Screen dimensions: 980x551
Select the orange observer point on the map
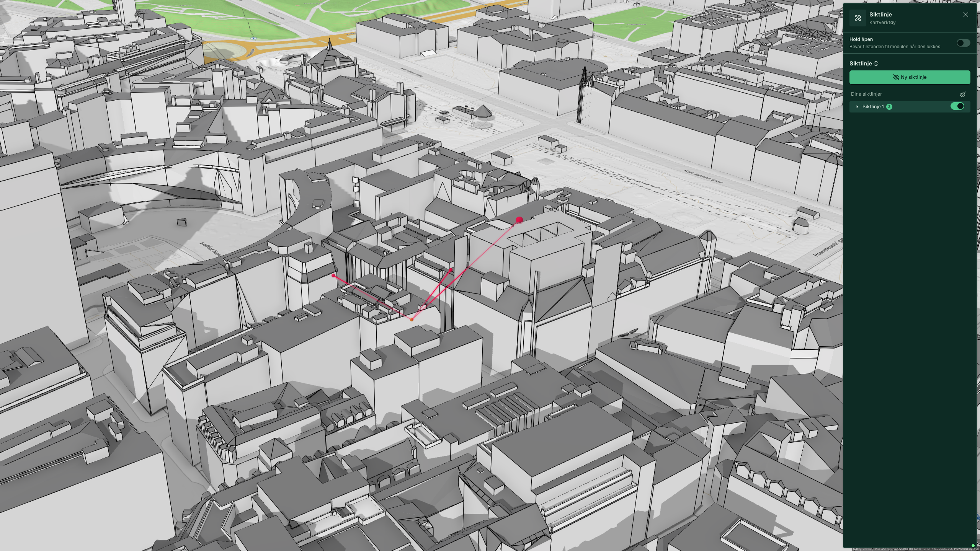click(x=412, y=320)
